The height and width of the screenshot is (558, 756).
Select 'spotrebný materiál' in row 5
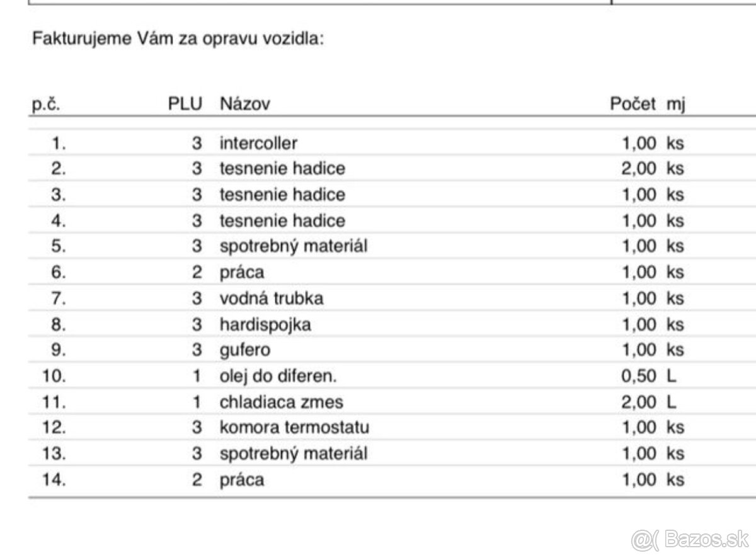tap(293, 246)
